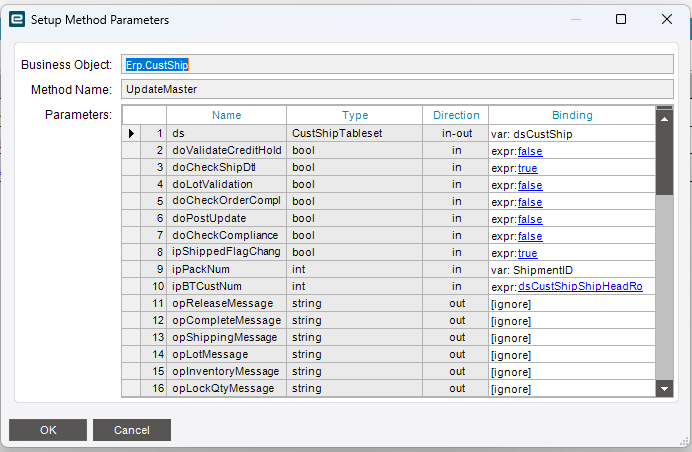Select the doCheckShipDtl name cell

(226, 167)
